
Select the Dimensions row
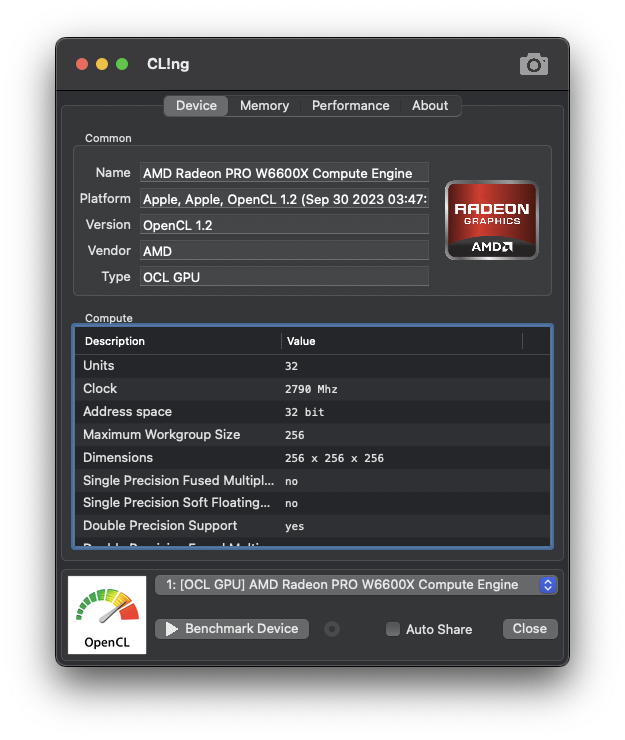312,458
